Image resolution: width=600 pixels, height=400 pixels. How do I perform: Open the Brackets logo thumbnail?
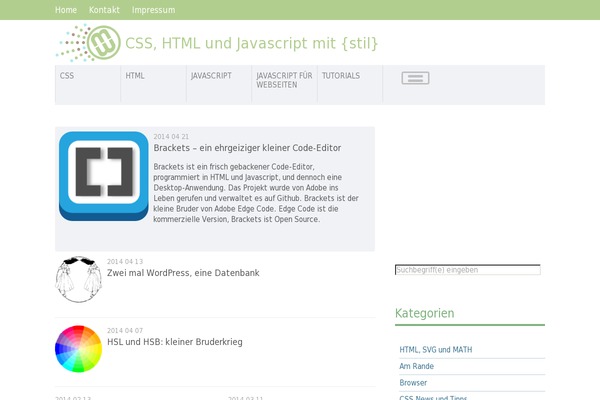coord(104,176)
